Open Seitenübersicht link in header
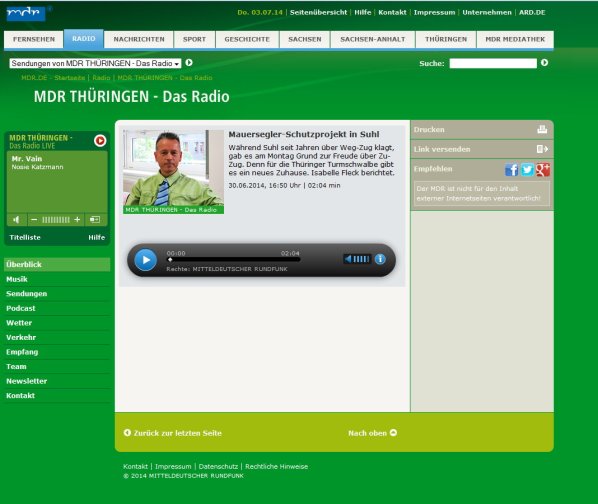Screen dimensions: 598x504 point(318,12)
